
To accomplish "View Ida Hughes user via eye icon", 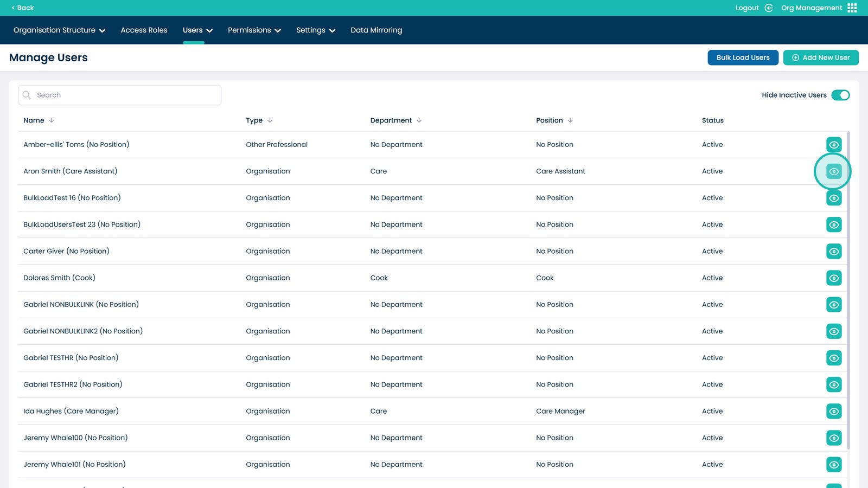I will point(834,412).
